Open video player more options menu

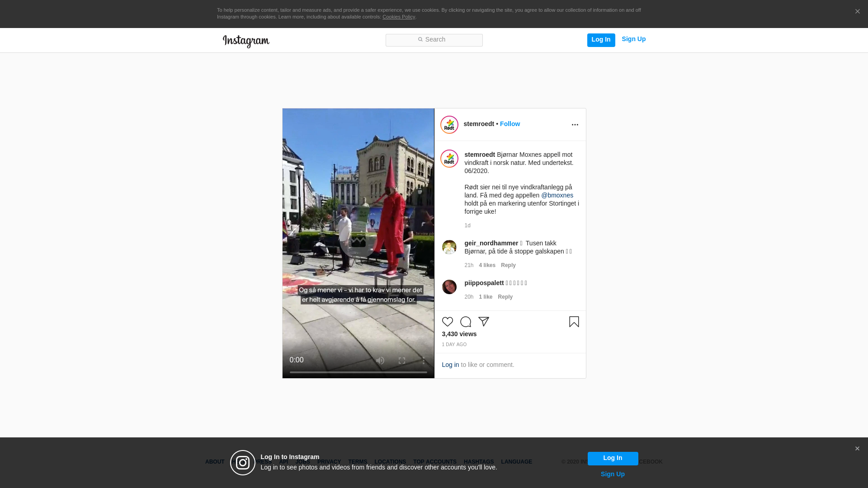(x=423, y=361)
